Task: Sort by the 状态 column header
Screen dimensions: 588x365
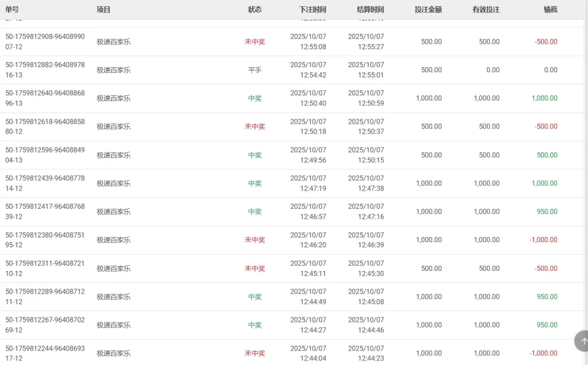Action: click(x=254, y=10)
